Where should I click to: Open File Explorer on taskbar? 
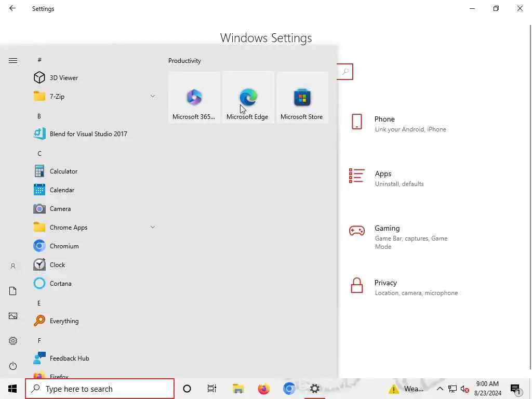238,389
